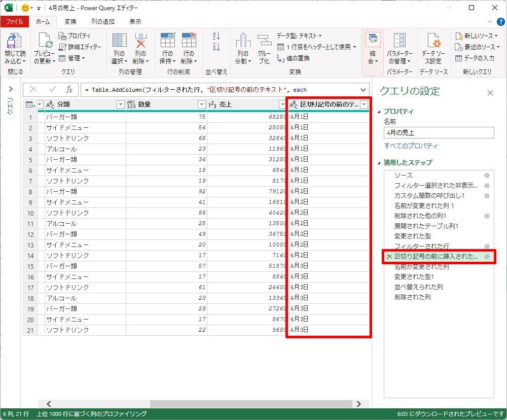Click the 名前 field containing 4月の売上
The image size is (507, 420).
tap(439, 133)
